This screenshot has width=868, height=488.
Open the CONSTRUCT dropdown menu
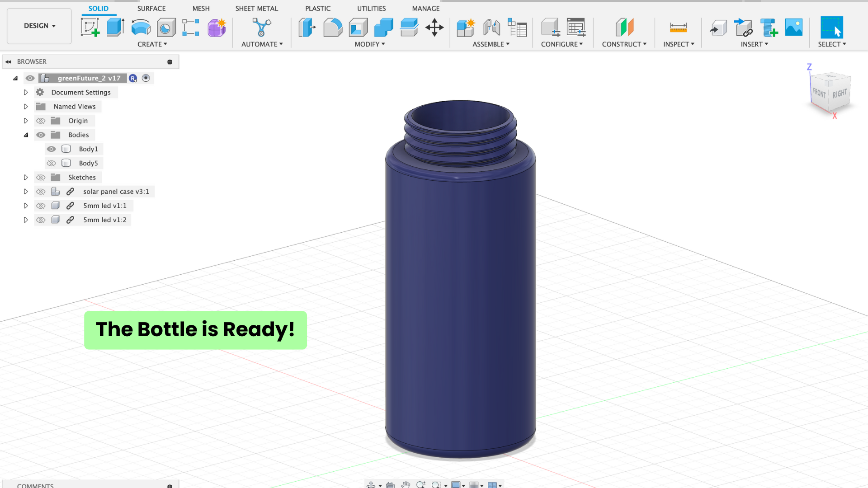[x=624, y=44]
